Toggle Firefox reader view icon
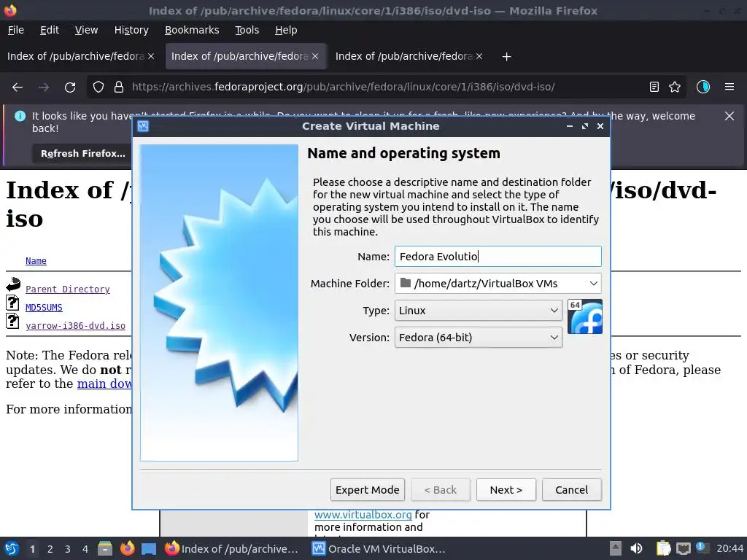The width and height of the screenshot is (747, 560). click(654, 87)
